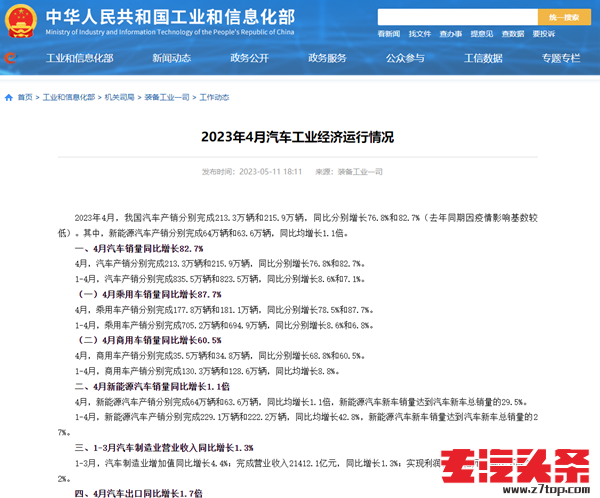This screenshot has height=498, width=600.
Task: Click heading 二、4月新能源汽车销量同比增长1.1倍
Action: 152,387
